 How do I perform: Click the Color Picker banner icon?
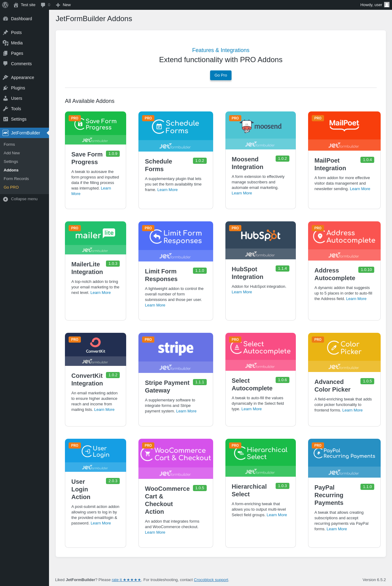333,347
